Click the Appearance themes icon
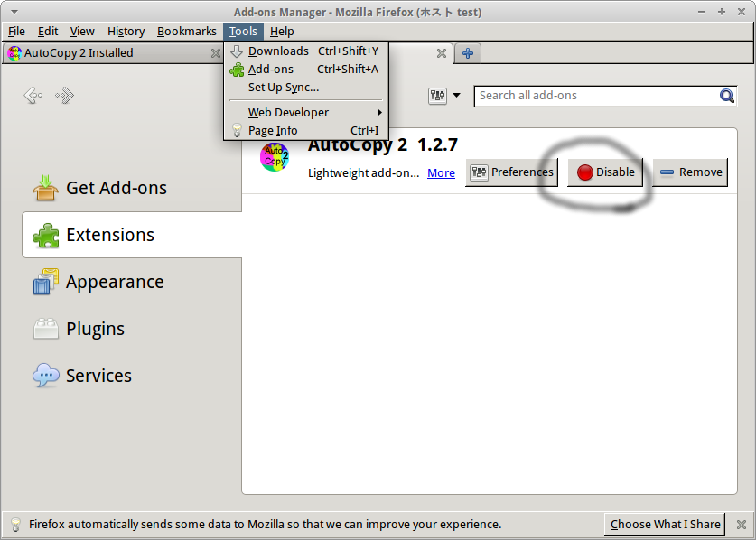 coord(46,282)
